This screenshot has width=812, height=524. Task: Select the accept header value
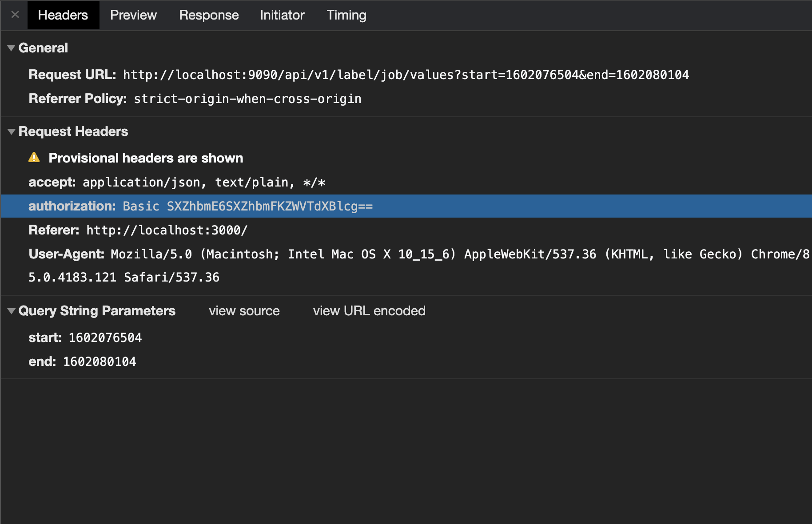click(x=204, y=182)
